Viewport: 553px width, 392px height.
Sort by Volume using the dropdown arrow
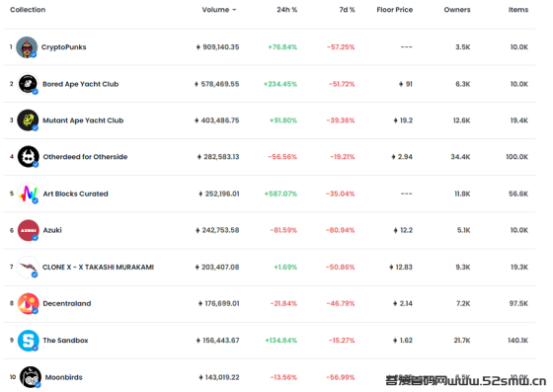point(234,10)
